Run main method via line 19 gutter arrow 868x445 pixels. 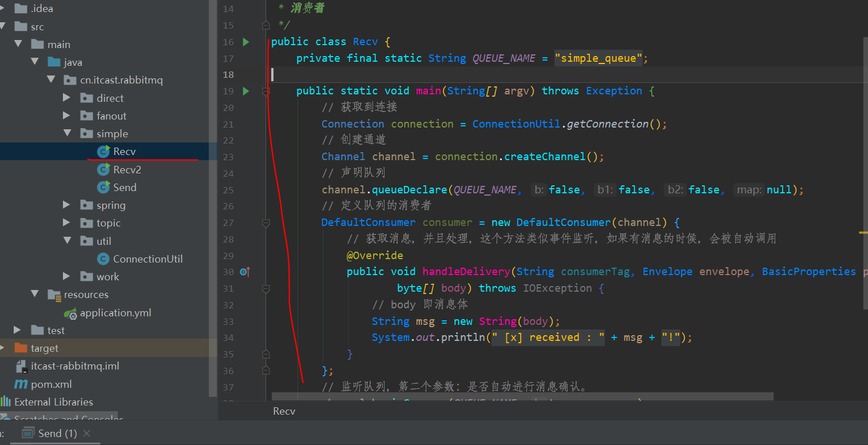tap(246, 91)
